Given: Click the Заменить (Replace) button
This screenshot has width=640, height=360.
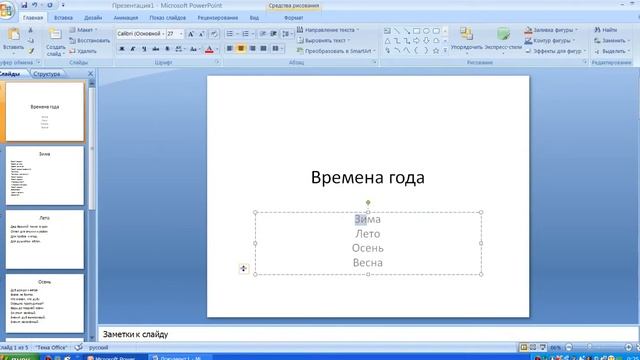Looking at the screenshot, I should (611, 40).
